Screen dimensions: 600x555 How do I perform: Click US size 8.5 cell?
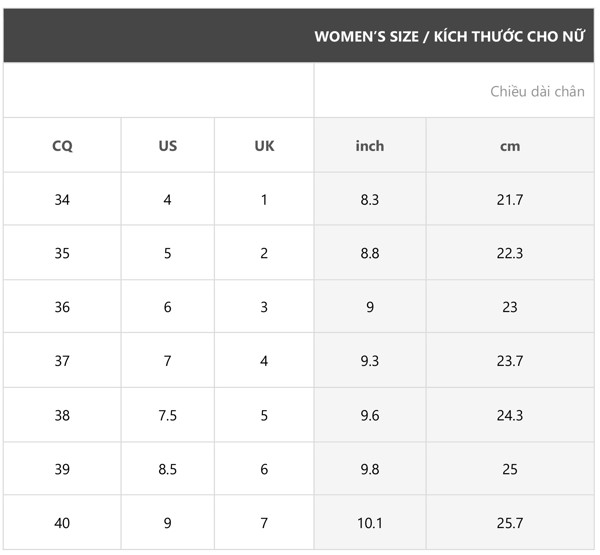(167, 470)
